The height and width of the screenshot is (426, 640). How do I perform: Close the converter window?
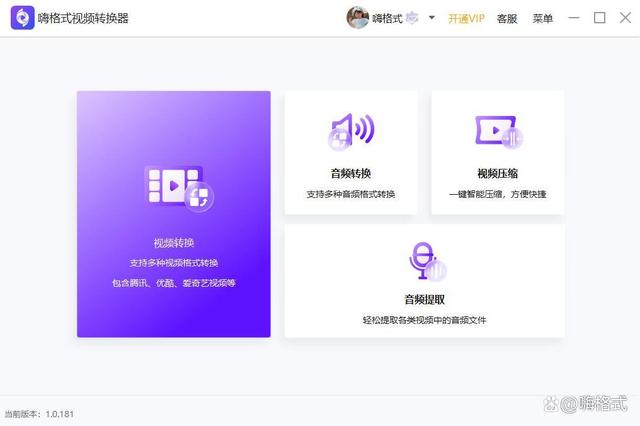625,18
